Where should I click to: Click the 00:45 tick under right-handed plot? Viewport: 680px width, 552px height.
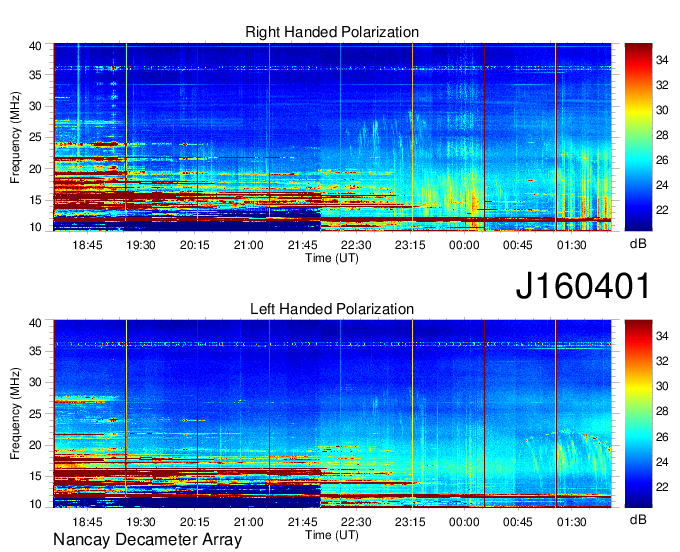point(518,245)
